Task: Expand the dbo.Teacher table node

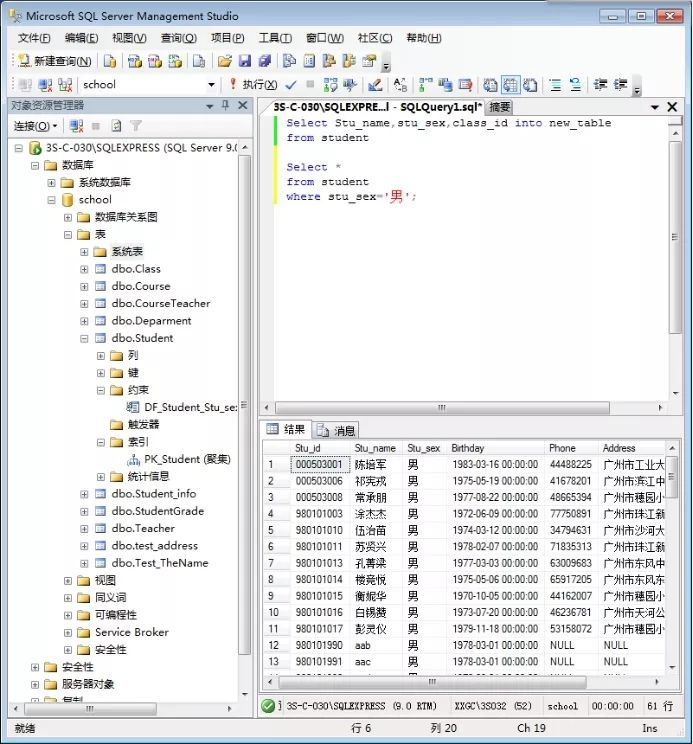Action: [x=84, y=529]
